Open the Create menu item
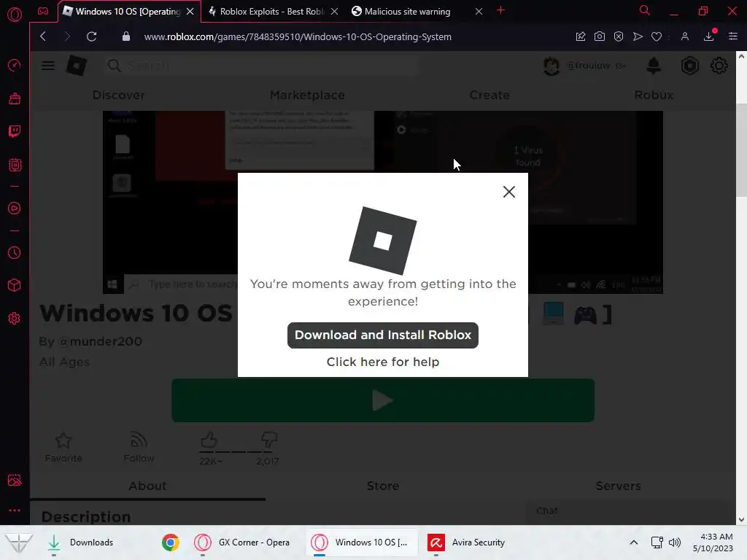Screen dimensions: 747x560 point(489,96)
